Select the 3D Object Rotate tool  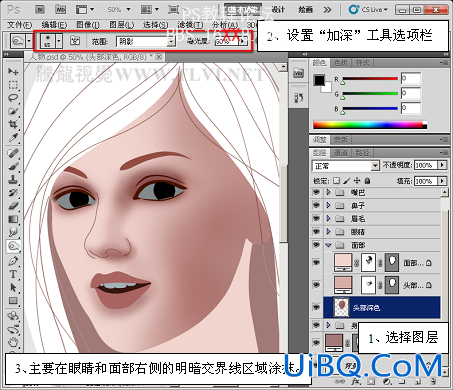(x=13, y=315)
